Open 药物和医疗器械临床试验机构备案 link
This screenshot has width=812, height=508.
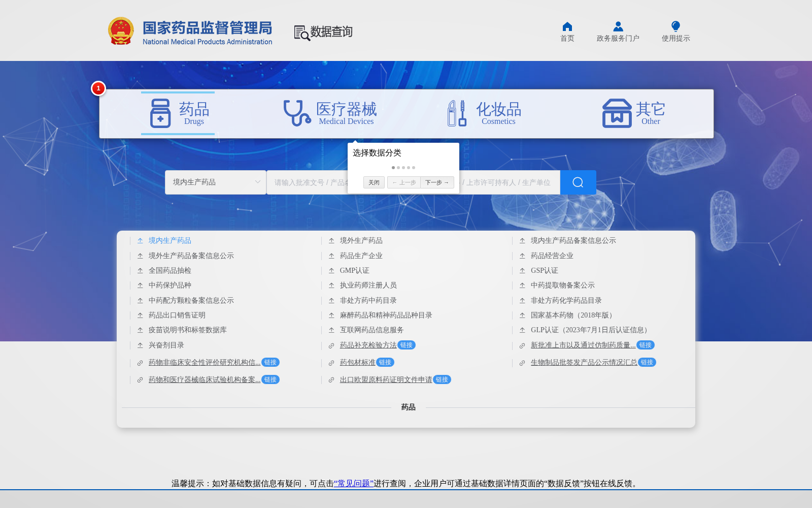tap(205, 380)
